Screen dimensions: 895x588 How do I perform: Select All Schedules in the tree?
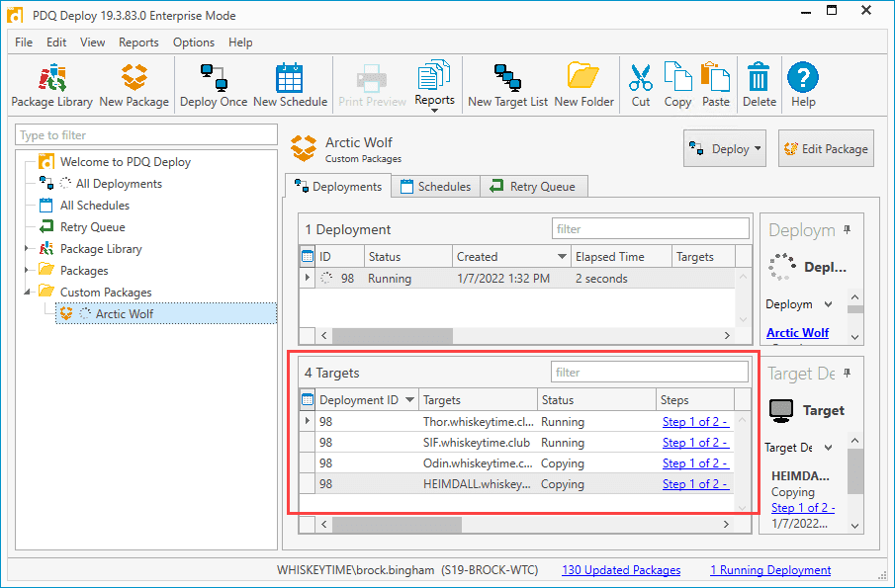point(94,206)
